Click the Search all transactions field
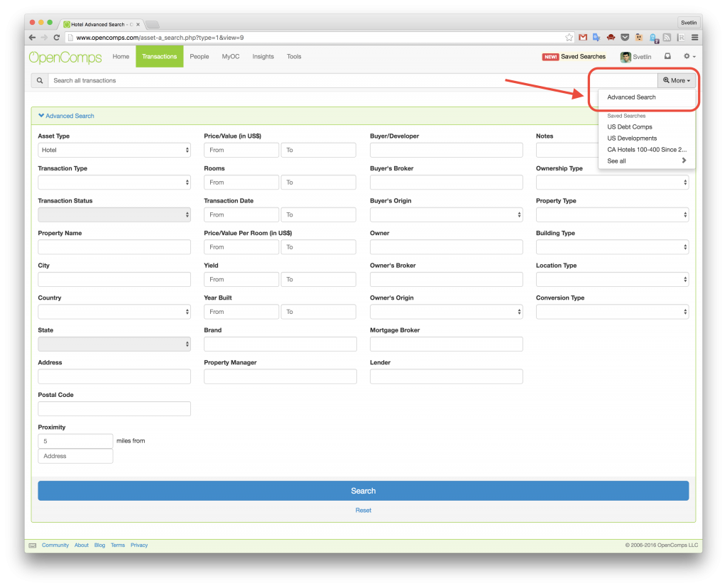Screen dimensions: 727x588 (352, 81)
